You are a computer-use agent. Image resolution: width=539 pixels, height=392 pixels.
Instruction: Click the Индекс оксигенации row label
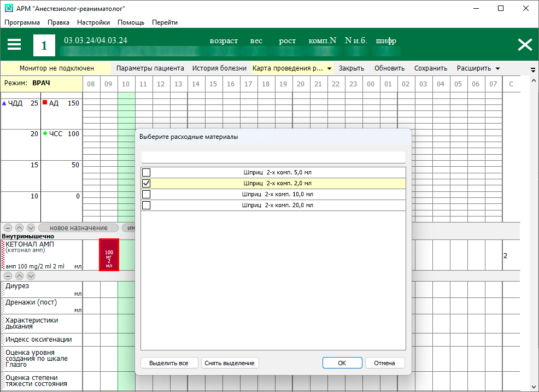42,340
